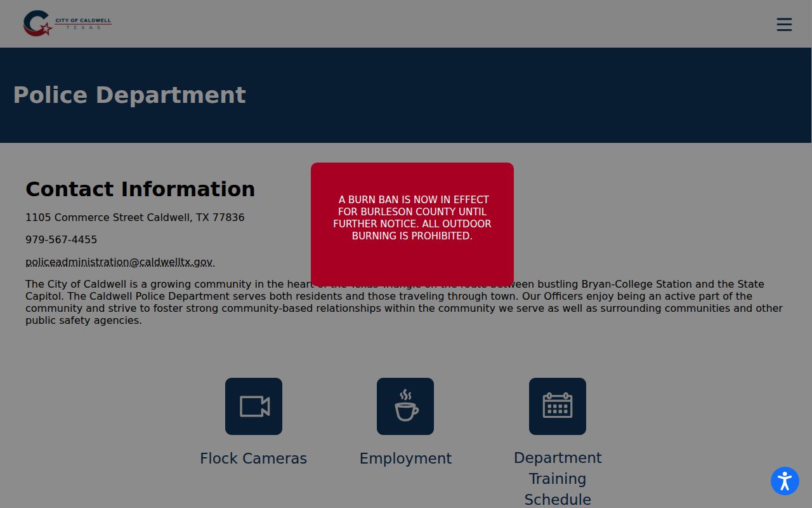Click the Contact Information heading
This screenshot has height=508, width=812.
140,189
